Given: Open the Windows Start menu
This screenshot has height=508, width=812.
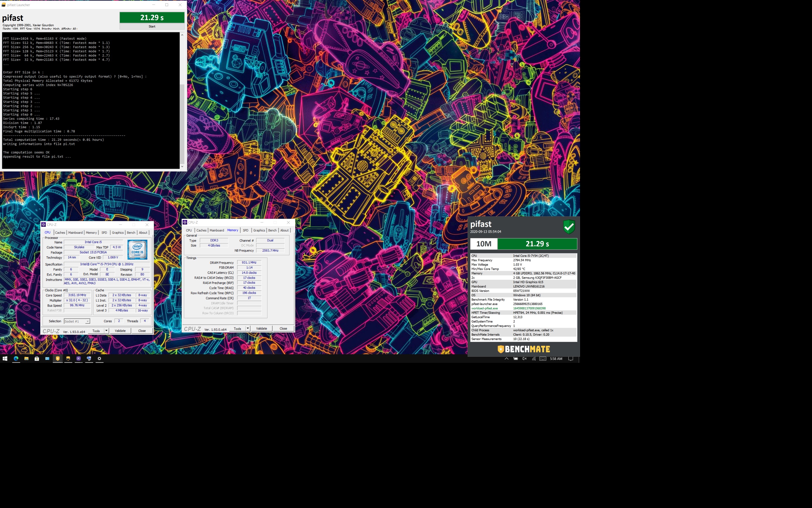Looking at the screenshot, I should pos(5,359).
